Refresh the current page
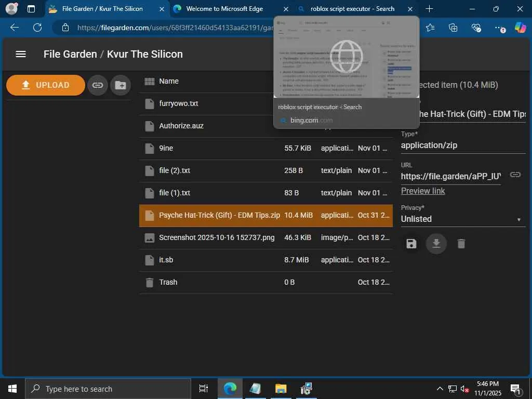The width and height of the screenshot is (532, 399). coord(37,28)
